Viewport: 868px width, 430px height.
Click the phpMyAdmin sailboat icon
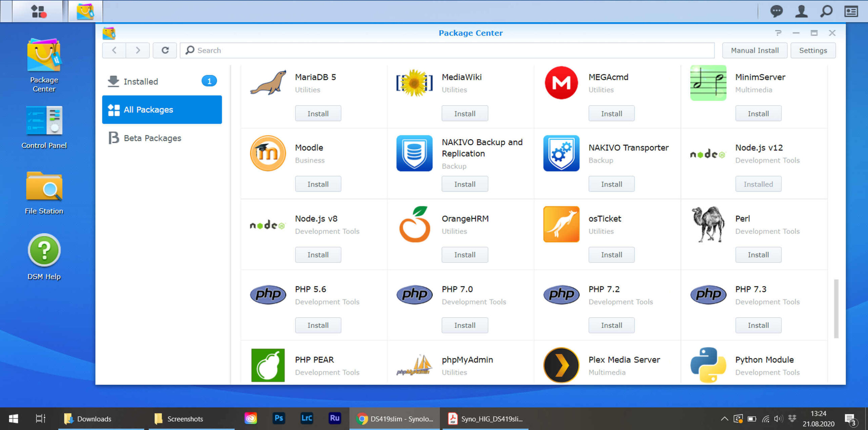(414, 365)
